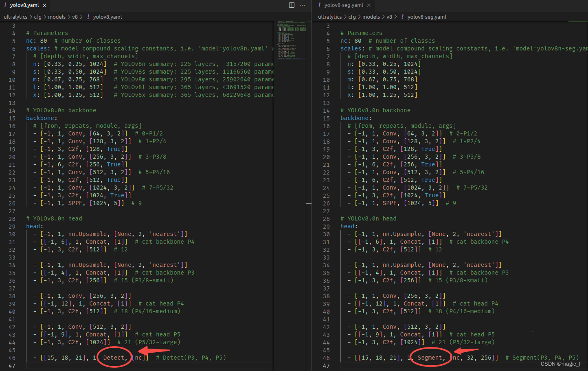588x371 pixels.
Task: Click 'head:' key in yolov8-seg.yaml editor
Action: tap(349, 226)
